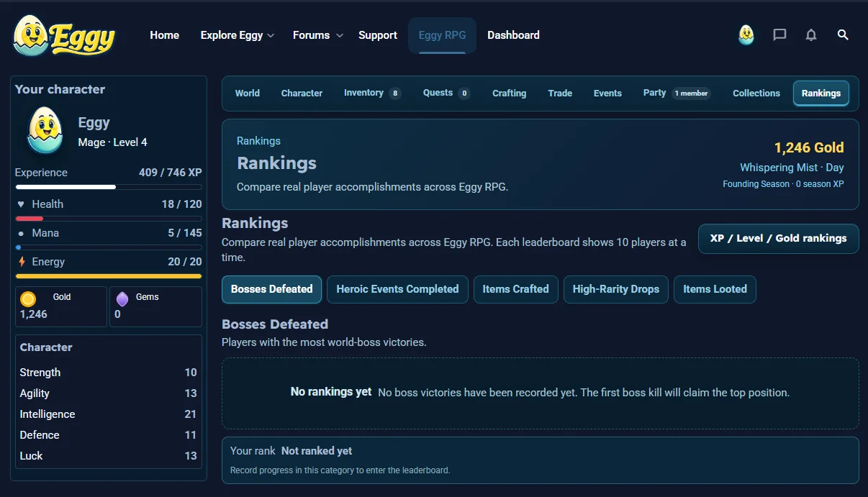Click the Rankings breadcrumb link
Viewport: 868px width, 497px height.
click(x=258, y=141)
